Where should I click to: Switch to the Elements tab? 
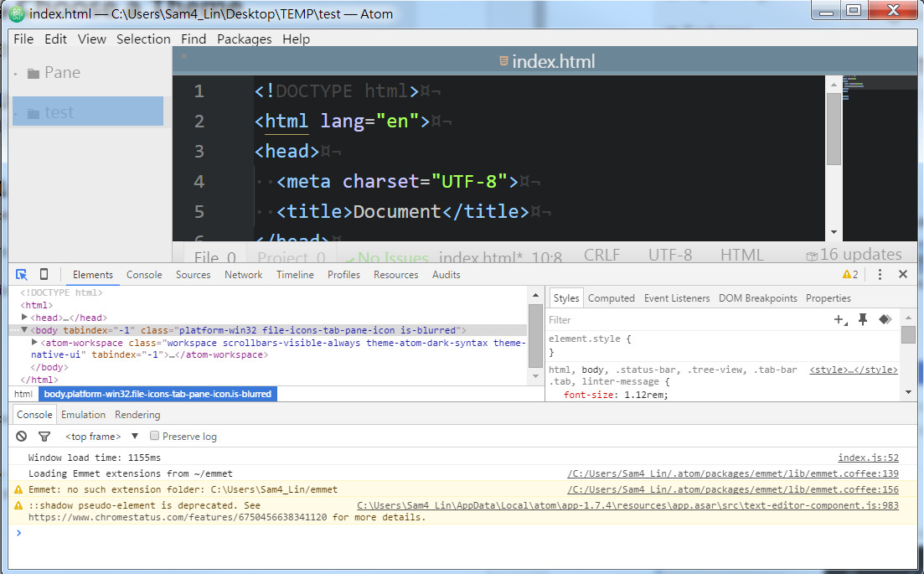[92, 275]
